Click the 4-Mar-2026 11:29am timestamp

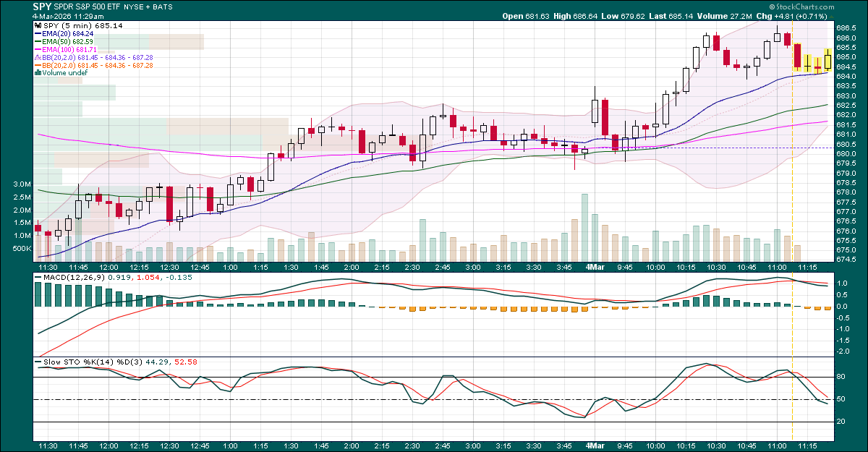67,16
